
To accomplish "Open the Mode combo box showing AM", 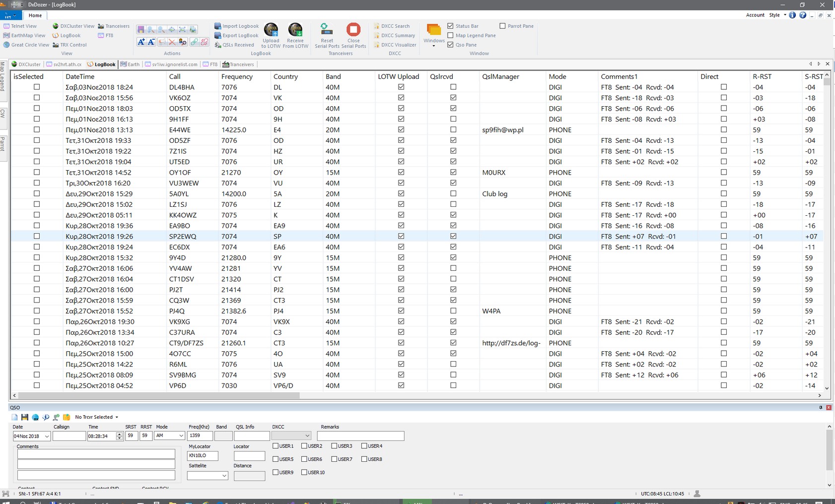I will [169, 436].
